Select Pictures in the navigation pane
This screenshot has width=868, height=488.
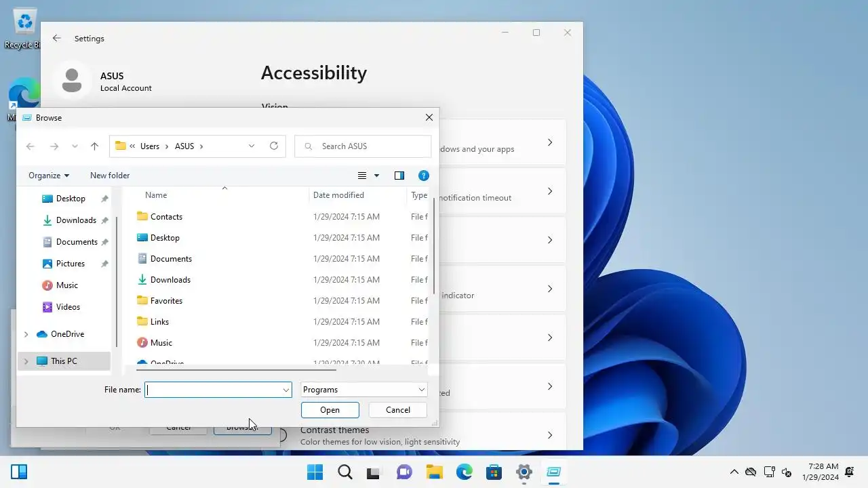coord(71,264)
